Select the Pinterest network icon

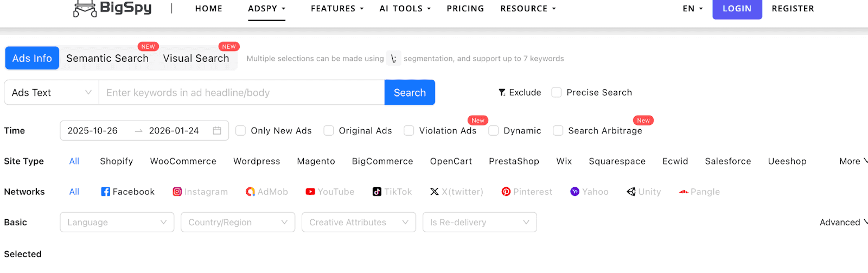[506, 192]
